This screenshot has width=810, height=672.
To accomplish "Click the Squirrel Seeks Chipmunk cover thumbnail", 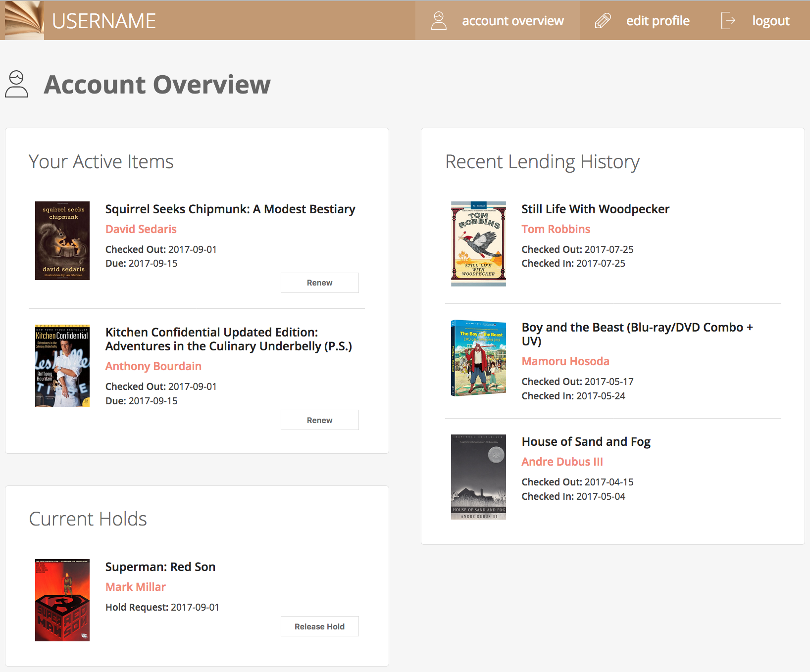I will pos(62,240).
